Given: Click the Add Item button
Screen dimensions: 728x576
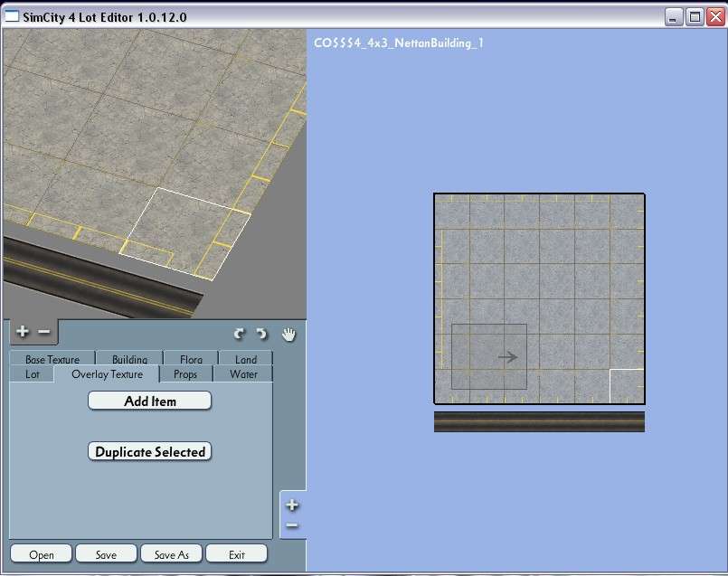Looking at the screenshot, I should tap(149, 401).
